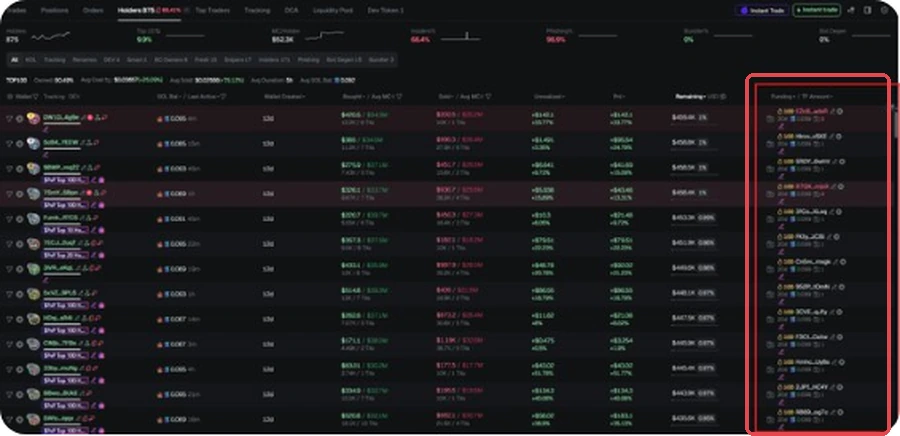Screen dimensions: 900x436
Task: Open funding wallet Hboo link
Action: pos(812,137)
